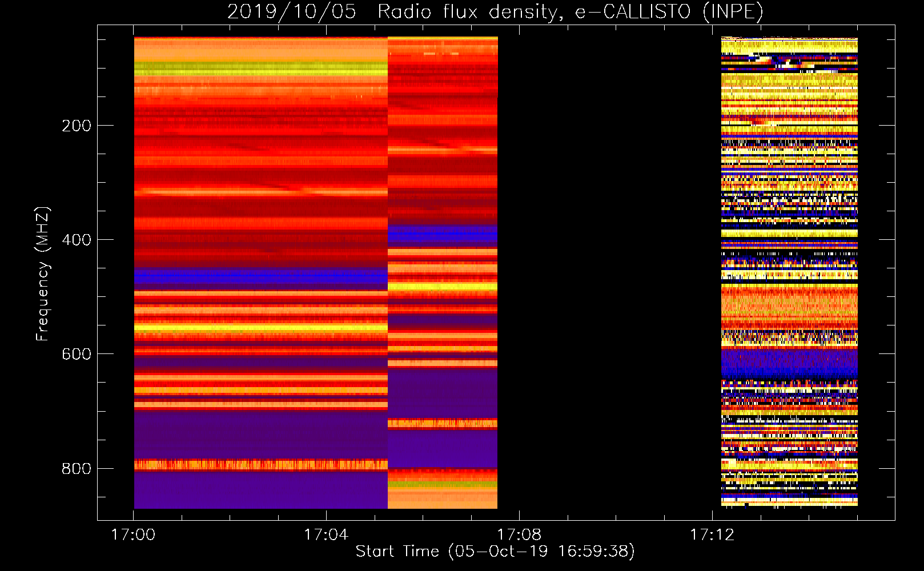
Task: Click the 200 frequency tick label
Action: pyautogui.click(x=77, y=126)
